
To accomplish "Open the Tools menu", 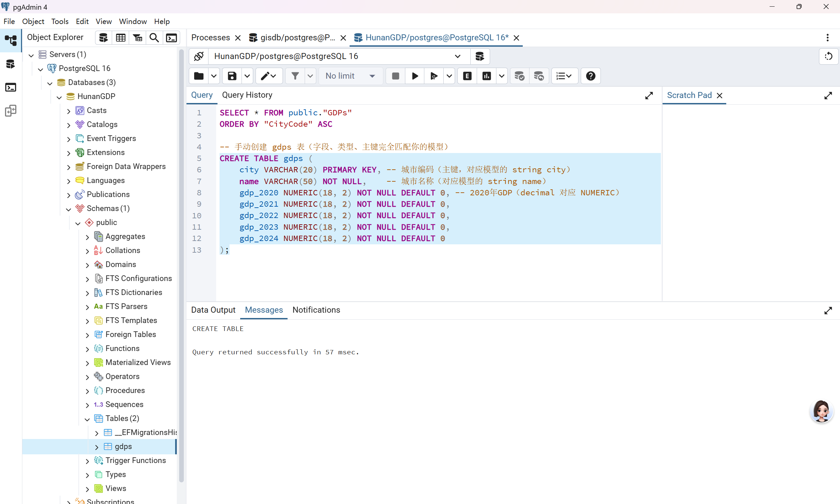I will tap(60, 21).
